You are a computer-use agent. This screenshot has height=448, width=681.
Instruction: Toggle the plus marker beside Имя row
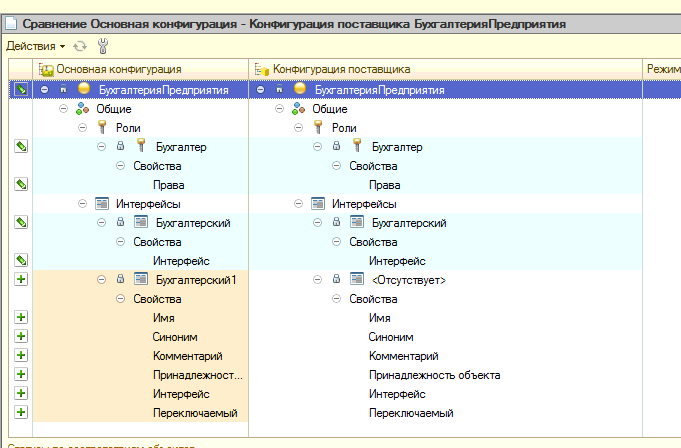point(21,318)
